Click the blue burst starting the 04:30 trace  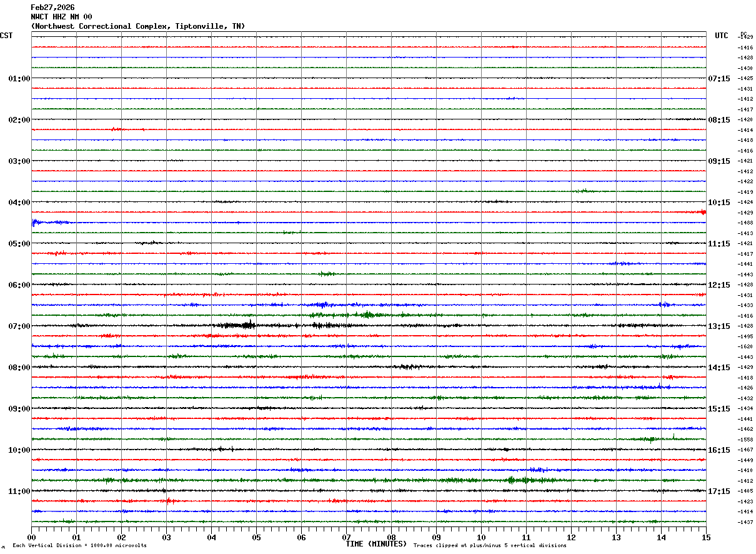pos(50,222)
